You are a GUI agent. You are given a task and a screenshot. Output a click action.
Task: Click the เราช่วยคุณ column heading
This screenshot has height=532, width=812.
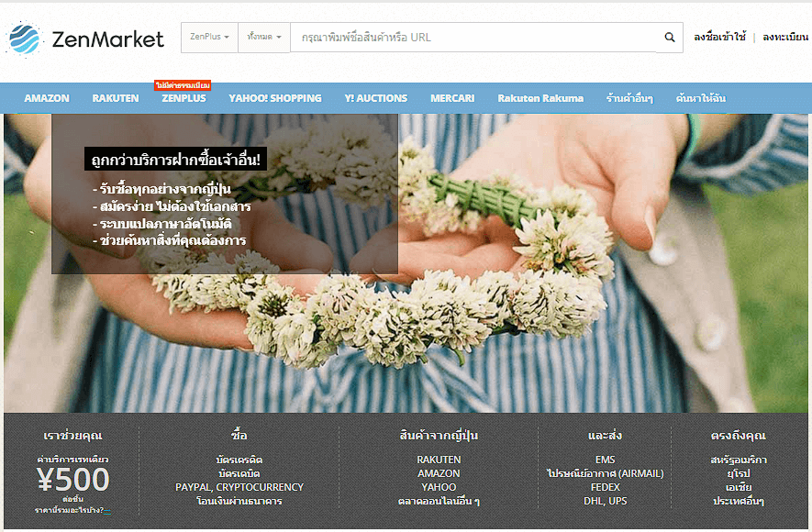pos(72,435)
